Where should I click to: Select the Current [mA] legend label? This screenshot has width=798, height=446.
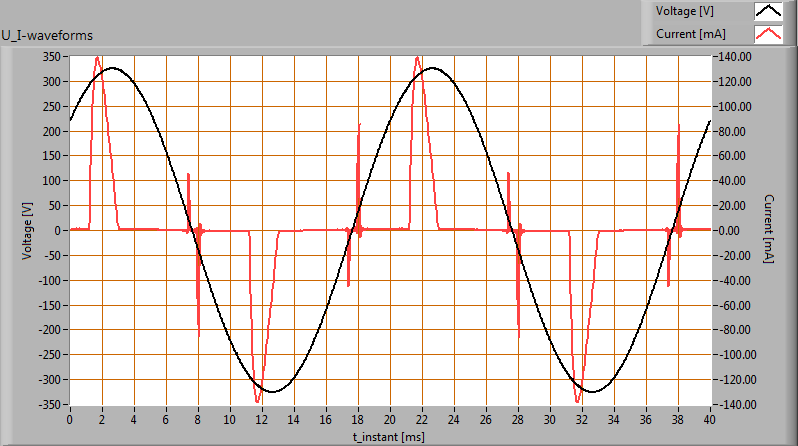click(x=689, y=34)
